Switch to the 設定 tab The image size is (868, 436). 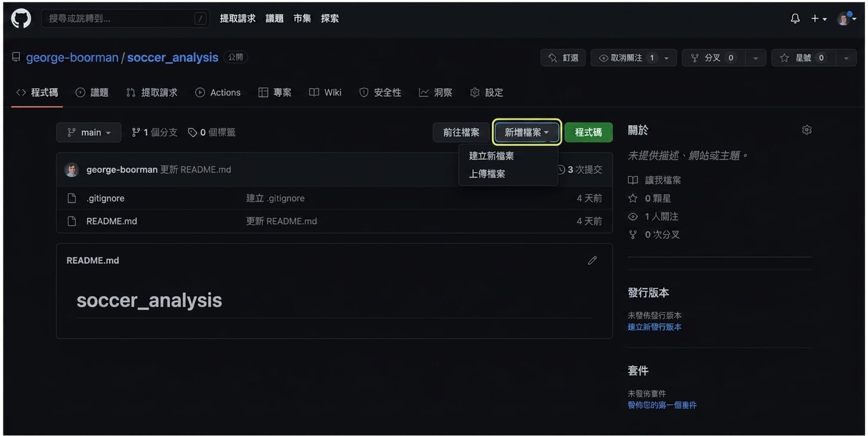pyautogui.click(x=486, y=92)
